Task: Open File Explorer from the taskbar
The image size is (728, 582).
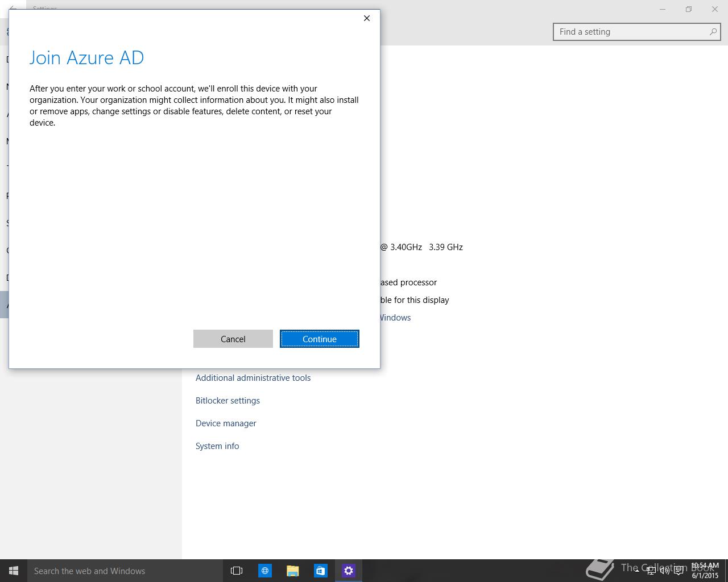Action: [293, 571]
